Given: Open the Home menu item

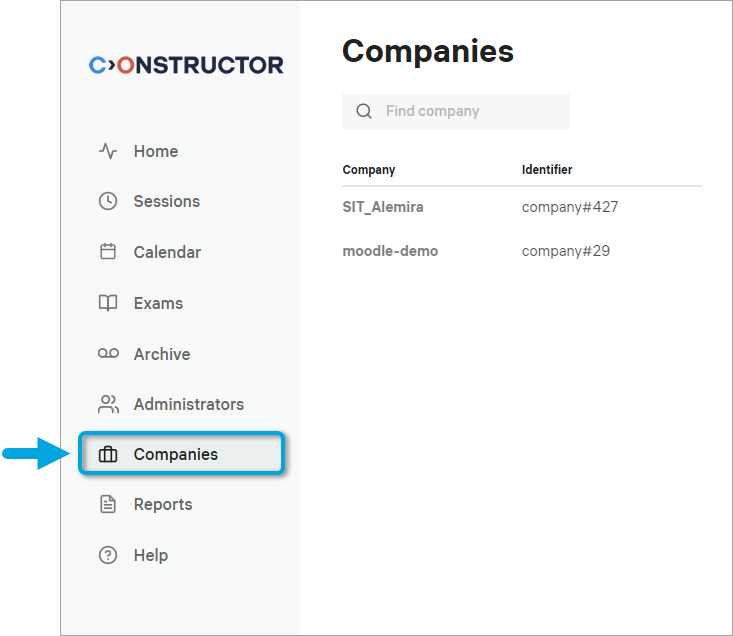Looking at the screenshot, I should (155, 151).
